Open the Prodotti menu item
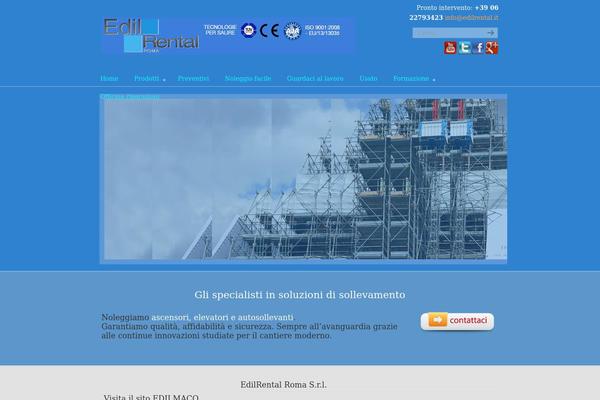 pyautogui.click(x=147, y=78)
